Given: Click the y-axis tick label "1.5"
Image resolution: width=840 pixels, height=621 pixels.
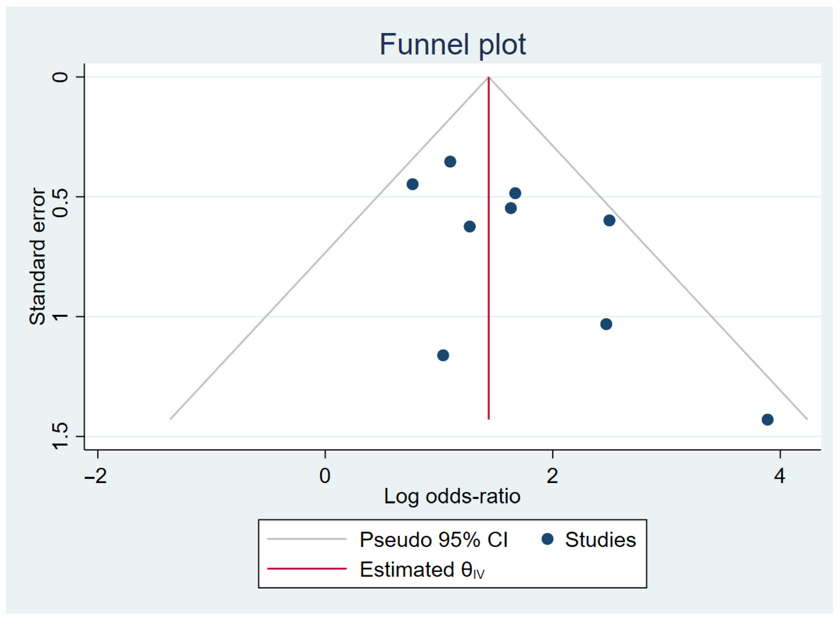Looking at the screenshot, I should (60, 436).
